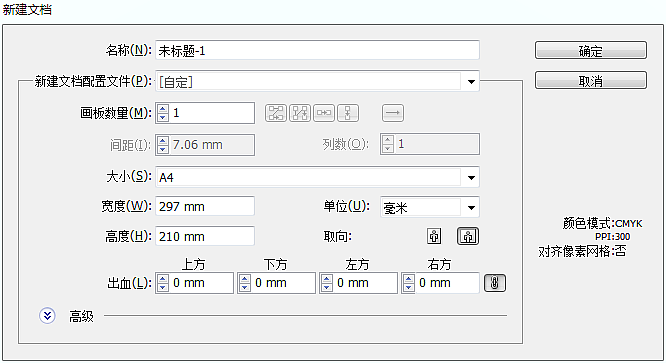Click the 间距 input field
Viewport: 666px width, 363px height.
coord(212,145)
